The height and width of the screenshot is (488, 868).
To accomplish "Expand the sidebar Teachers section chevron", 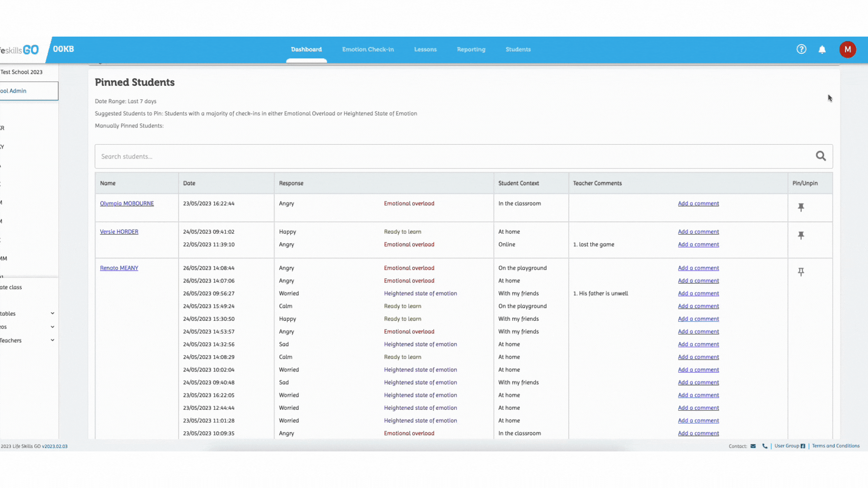I will point(52,340).
